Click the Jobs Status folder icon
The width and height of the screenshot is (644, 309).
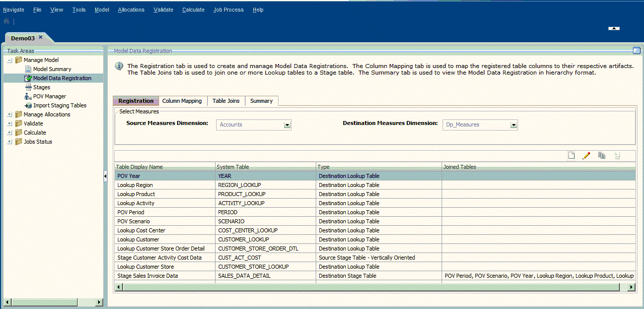pos(19,142)
